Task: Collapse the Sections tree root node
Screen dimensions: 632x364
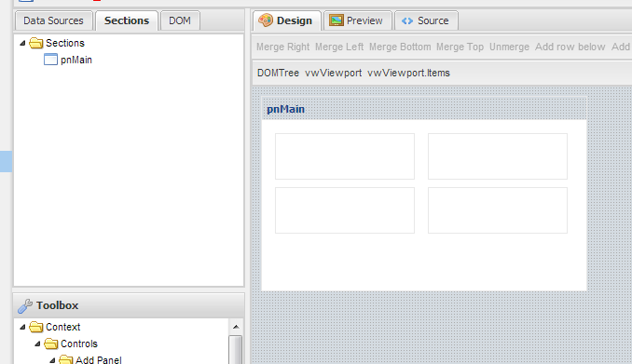Action: [x=22, y=43]
